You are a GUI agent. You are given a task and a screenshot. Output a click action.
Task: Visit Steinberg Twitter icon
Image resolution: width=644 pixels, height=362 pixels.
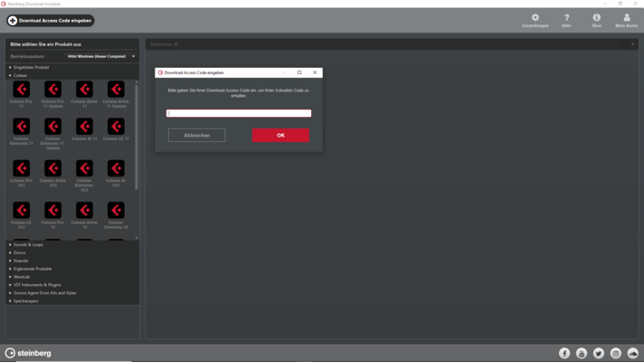[599, 353]
